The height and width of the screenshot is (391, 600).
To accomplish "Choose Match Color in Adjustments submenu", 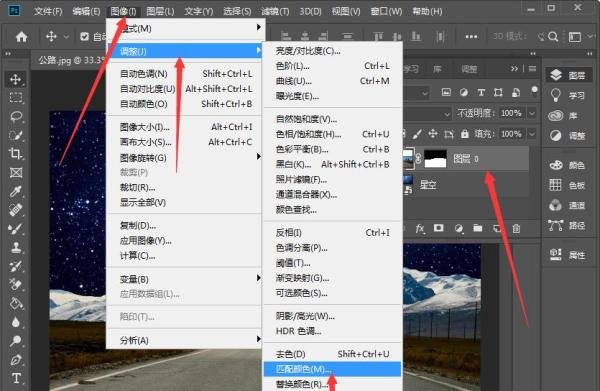I will (332, 369).
